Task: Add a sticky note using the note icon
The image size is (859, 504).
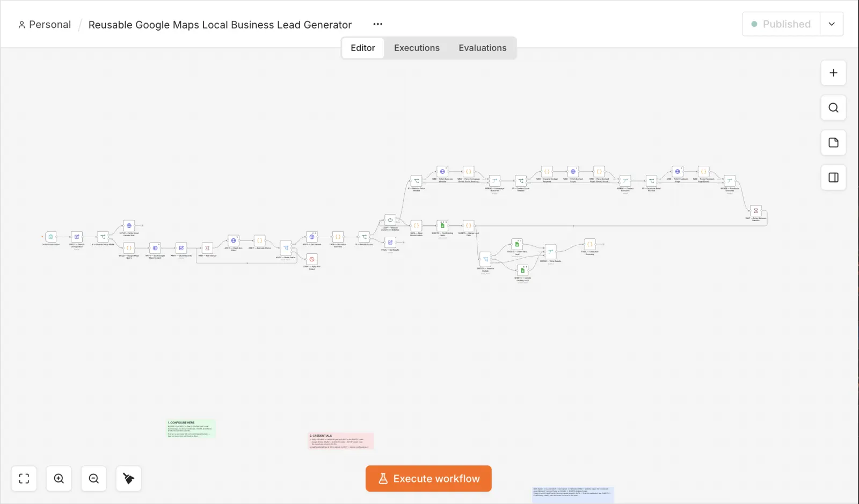Action: [833, 143]
